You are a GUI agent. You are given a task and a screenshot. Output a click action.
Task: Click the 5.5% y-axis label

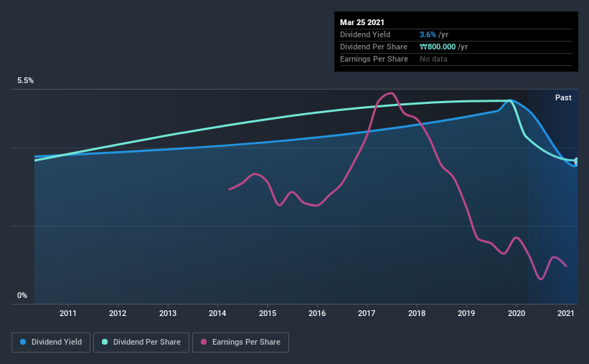(25, 81)
